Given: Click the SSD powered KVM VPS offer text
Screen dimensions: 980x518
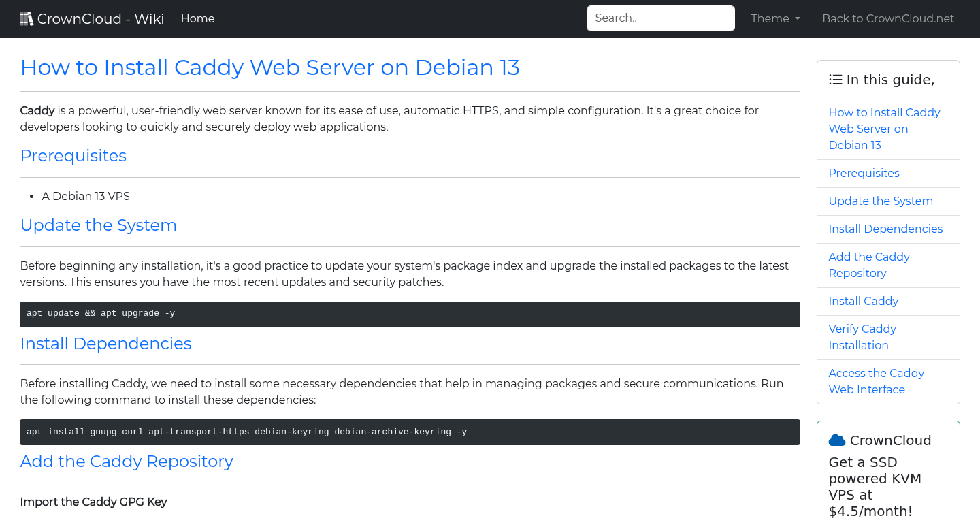Looking at the screenshot, I should click(875, 486).
